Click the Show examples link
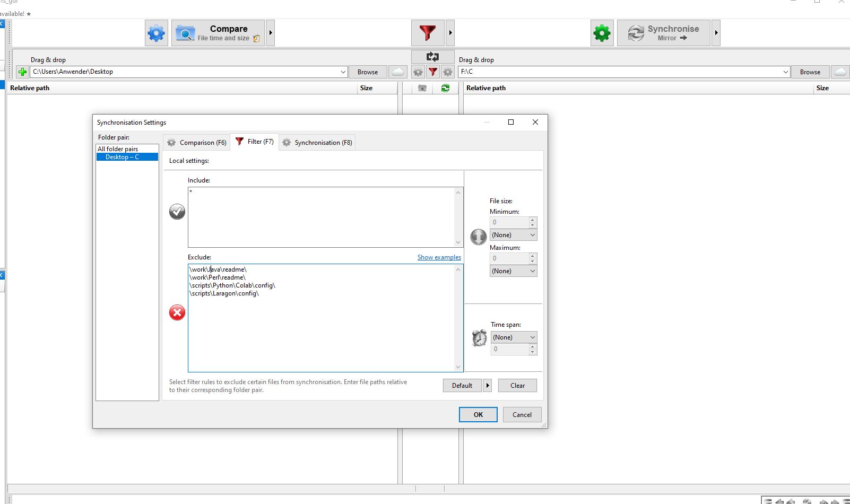Image resolution: width=850 pixels, height=504 pixels. pyautogui.click(x=439, y=257)
